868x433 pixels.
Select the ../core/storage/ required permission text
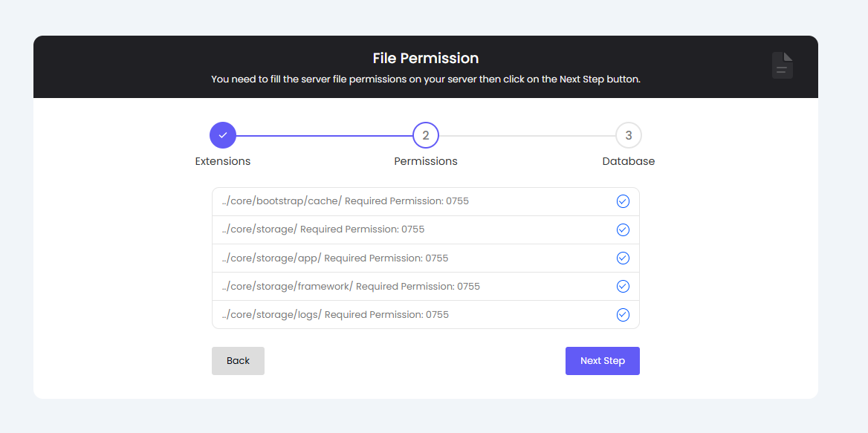coord(323,229)
